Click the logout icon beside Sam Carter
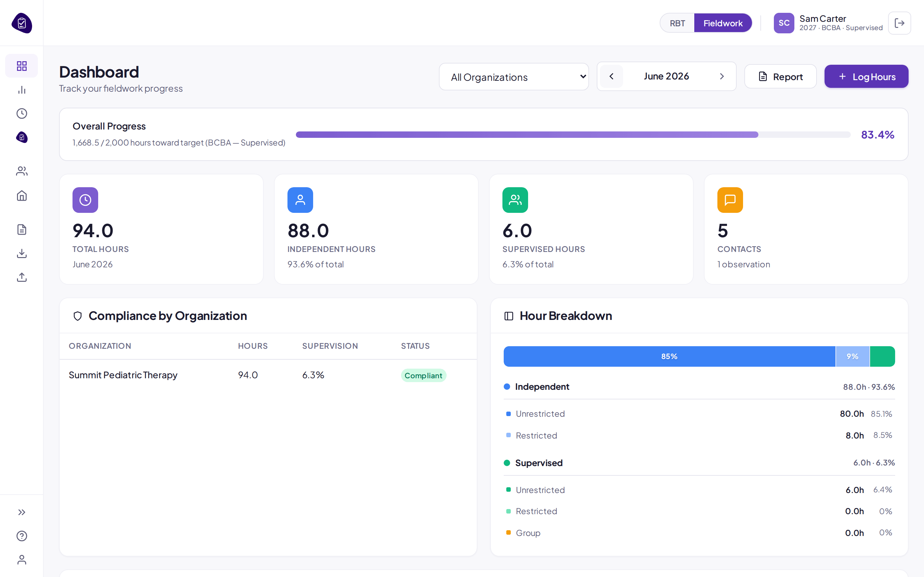Viewport: 924px width, 577px height. 899,23
